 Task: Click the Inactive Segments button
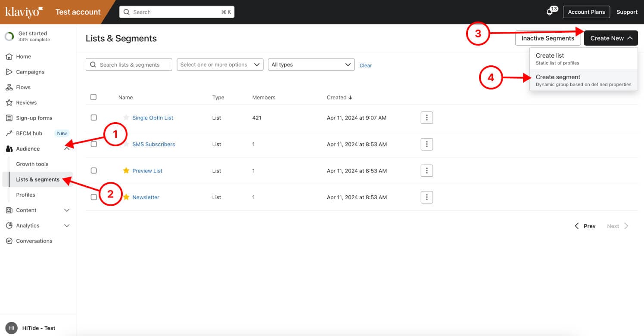(x=548, y=38)
